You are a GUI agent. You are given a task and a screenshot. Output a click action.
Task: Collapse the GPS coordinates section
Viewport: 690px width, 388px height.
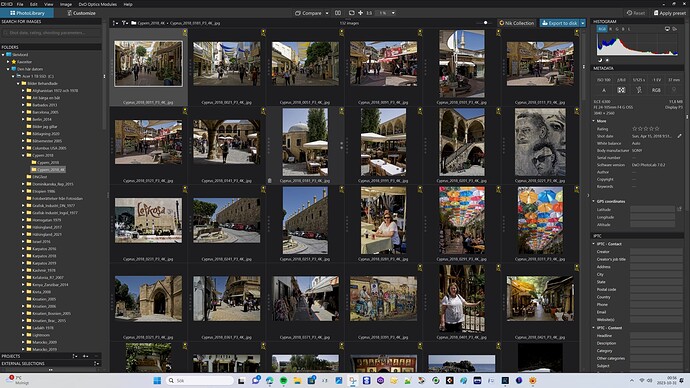pyautogui.click(x=594, y=201)
